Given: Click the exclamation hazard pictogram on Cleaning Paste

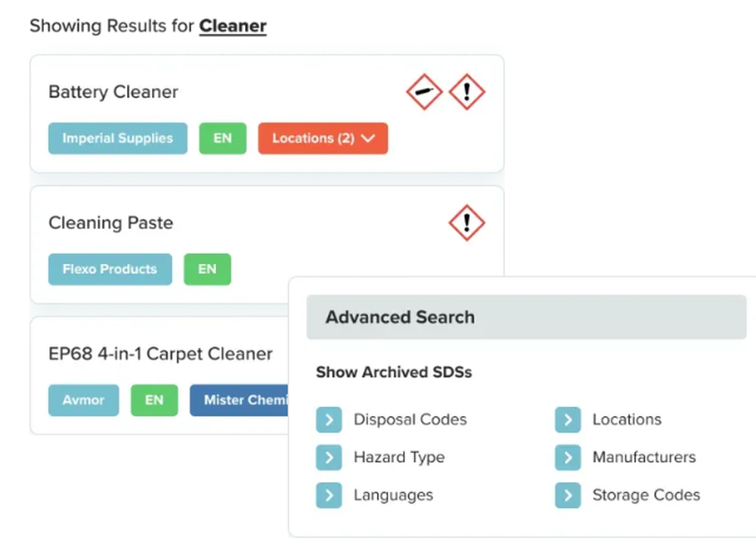Looking at the screenshot, I should [466, 222].
